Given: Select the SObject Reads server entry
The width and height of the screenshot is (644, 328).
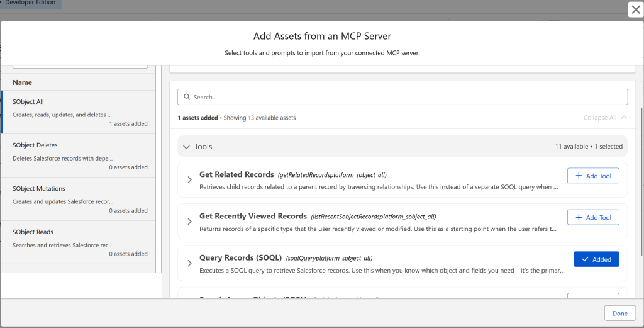Looking at the screenshot, I should click(x=79, y=242).
